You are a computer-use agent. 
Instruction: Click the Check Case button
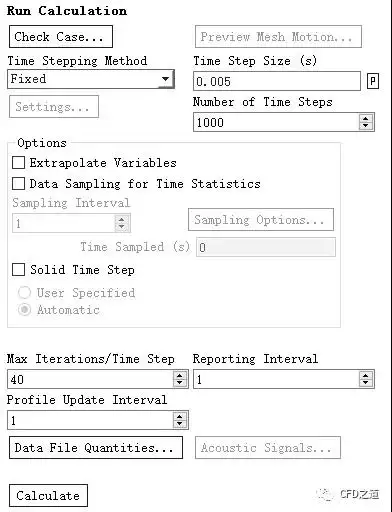click(x=61, y=36)
